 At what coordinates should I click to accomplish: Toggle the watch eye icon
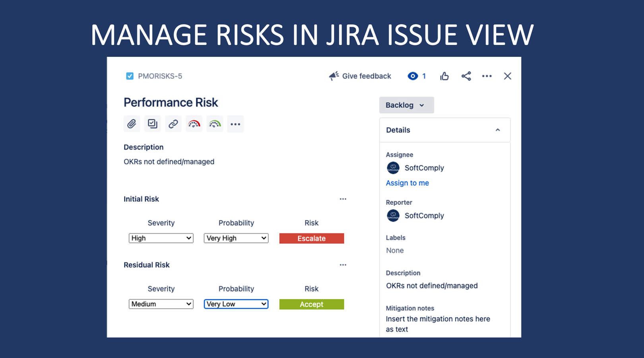[x=413, y=76]
